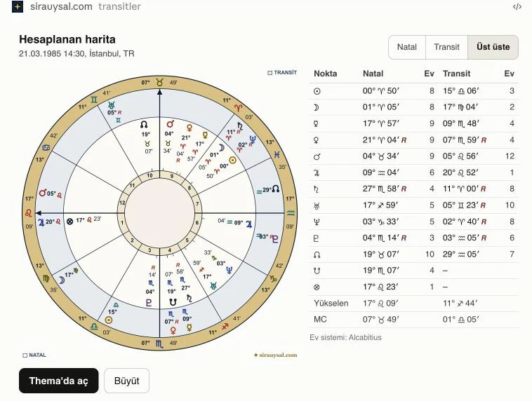This screenshot has width=532, height=401.
Task: Click the Natal column header
Action: pos(373,74)
